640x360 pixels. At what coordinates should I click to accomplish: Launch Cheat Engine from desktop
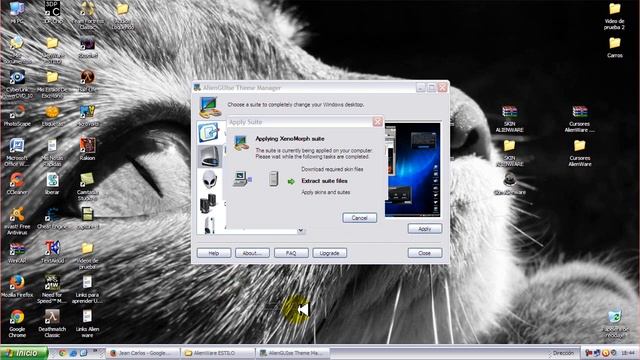point(52,218)
